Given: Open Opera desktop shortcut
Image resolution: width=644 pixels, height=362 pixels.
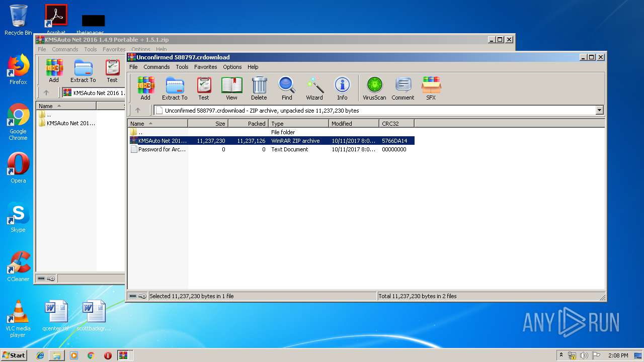Looking at the screenshot, I should coord(18,168).
